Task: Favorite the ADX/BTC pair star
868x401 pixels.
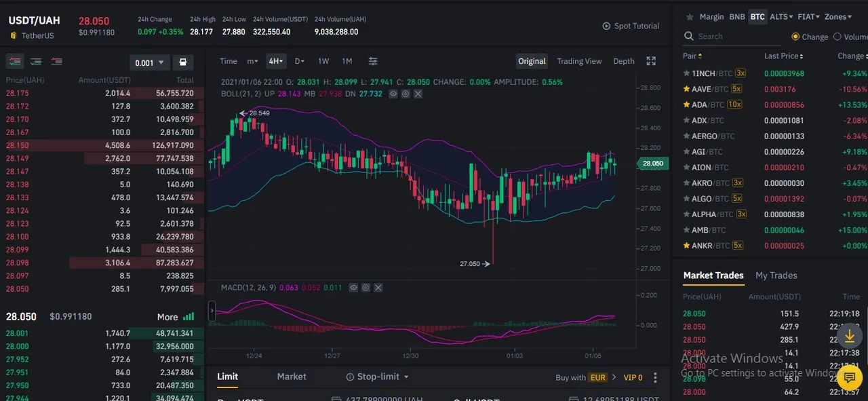Action: [x=687, y=120]
